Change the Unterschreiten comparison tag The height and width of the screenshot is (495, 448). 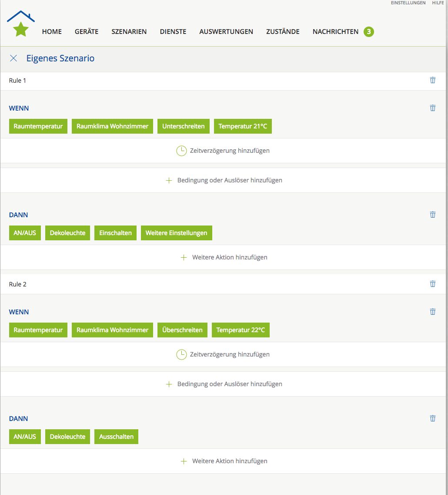coord(183,126)
